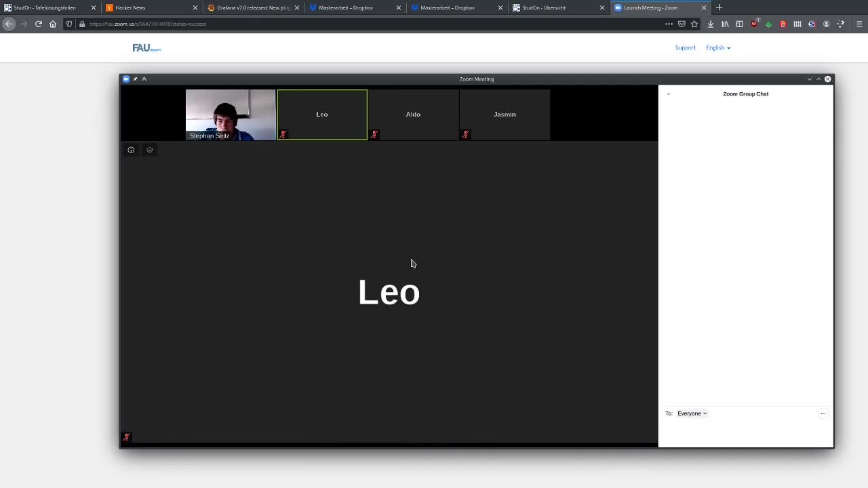The height and width of the screenshot is (488, 868).
Task: Click the blue Zoom camera icon in the title bar
Action: [x=125, y=79]
